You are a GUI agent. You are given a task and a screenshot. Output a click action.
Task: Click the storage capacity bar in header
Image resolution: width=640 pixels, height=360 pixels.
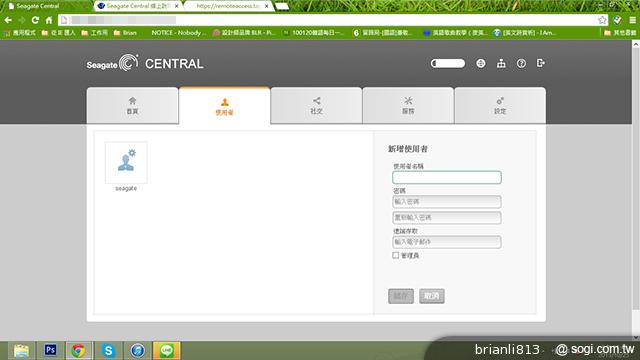[448, 63]
